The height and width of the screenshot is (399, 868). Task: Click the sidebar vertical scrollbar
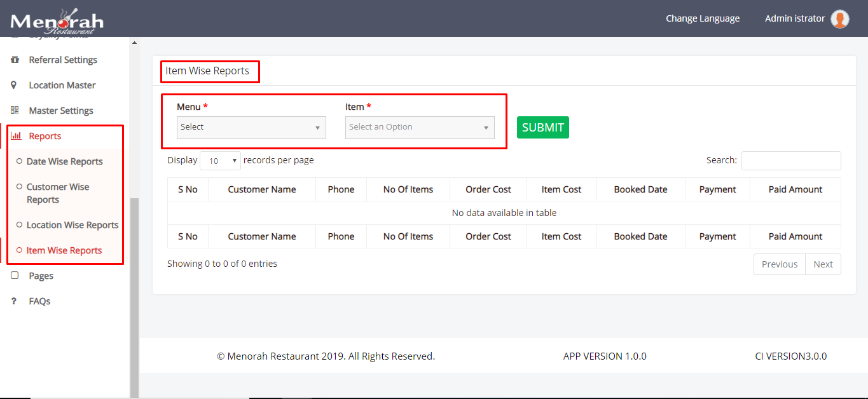coord(134,292)
